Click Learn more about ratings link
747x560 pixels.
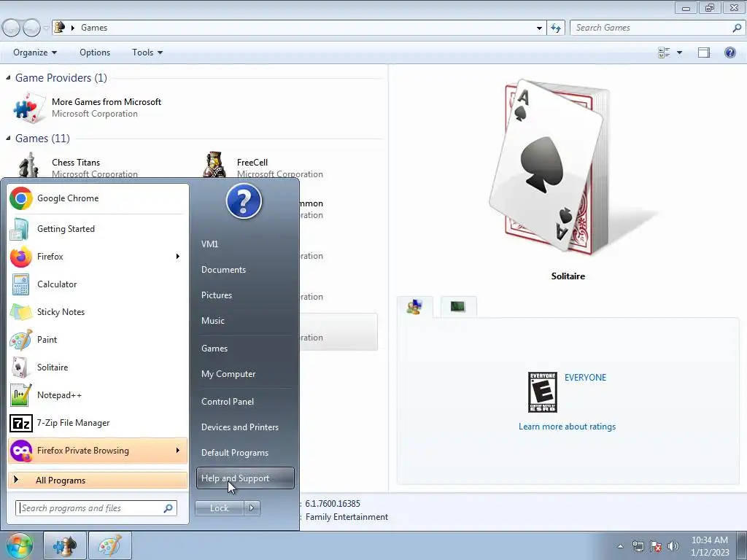point(567,426)
